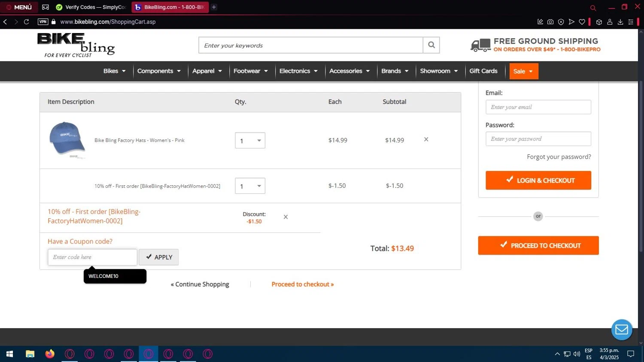Click Proceed to checkout text link
This screenshot has height=362, width=644.
tap(303, 284)
